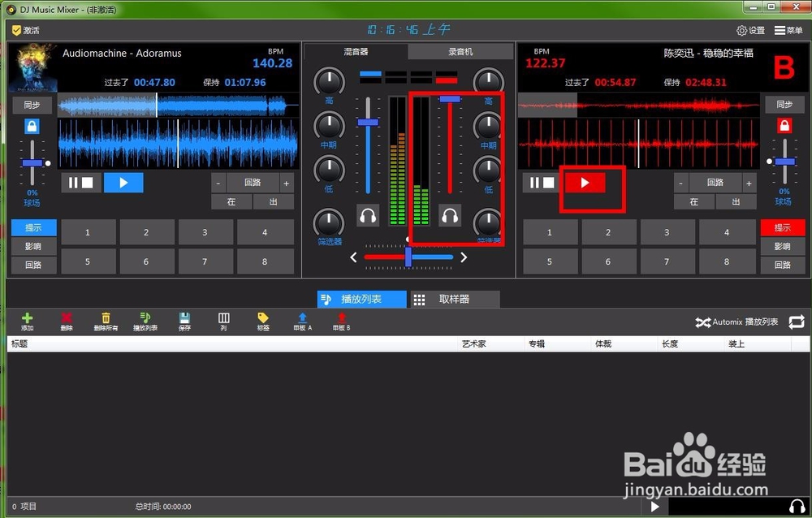This screenshot has height=518, width=812.
Task: Click the crossfader handle
Action: [408, 257]
